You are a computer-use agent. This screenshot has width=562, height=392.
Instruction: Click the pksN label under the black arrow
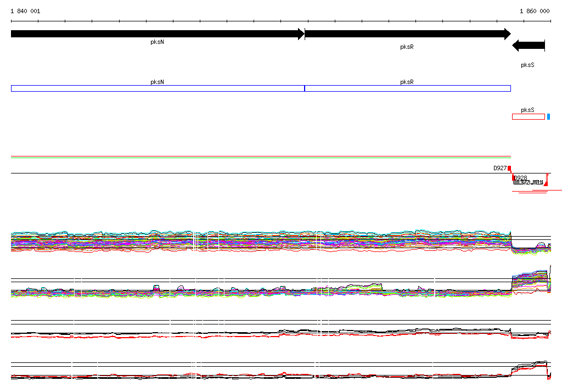[157, 42]
